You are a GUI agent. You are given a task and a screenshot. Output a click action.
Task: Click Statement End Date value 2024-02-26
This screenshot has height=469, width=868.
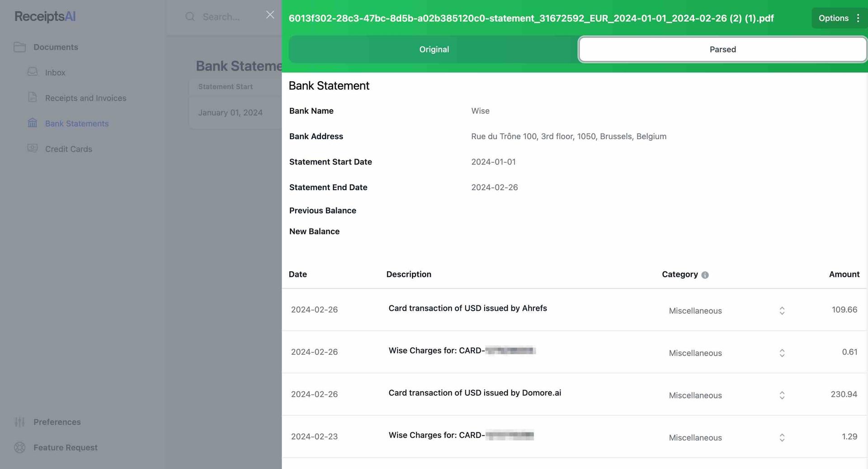(495, 187)
